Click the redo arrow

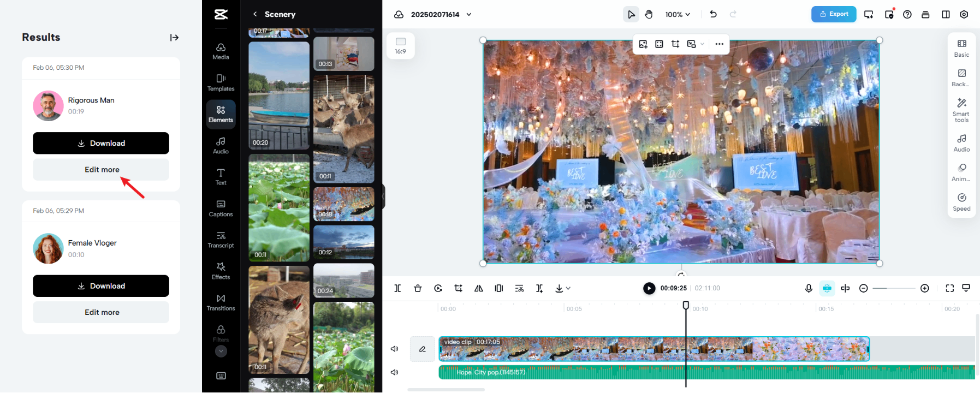[733, 14]
